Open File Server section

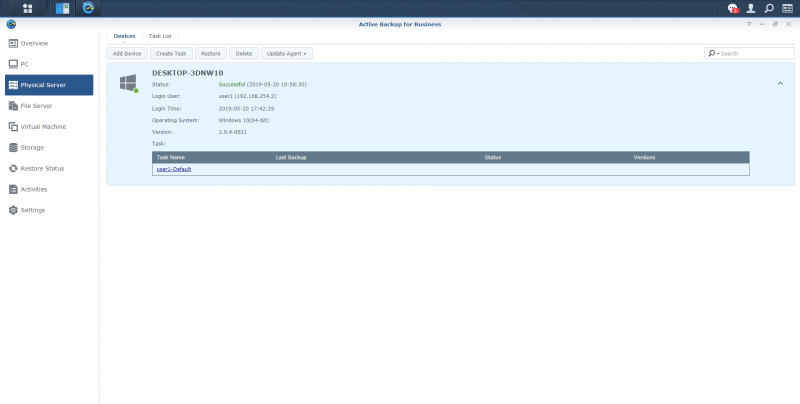click(x=36, y=106)
